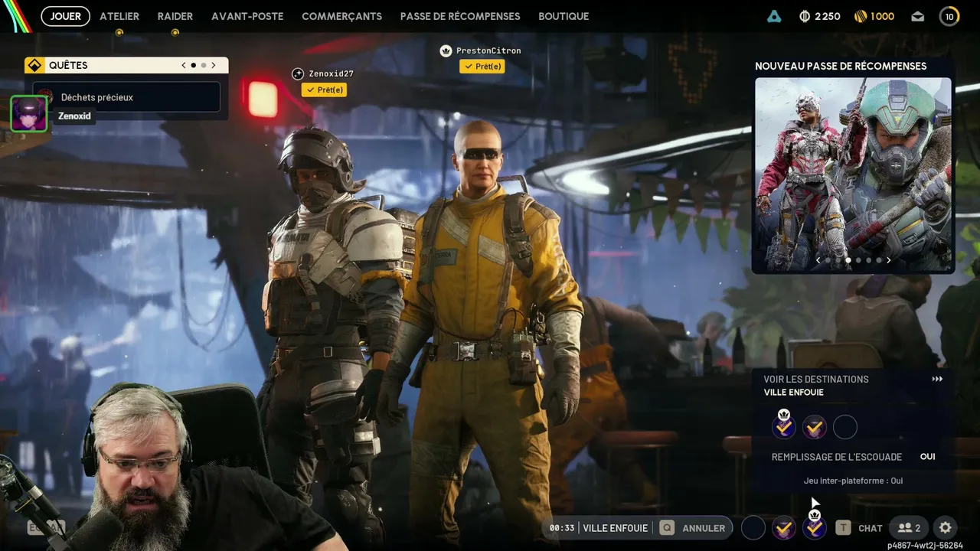Open the Commerçants tab
The width and height of the screenshot is (980, 551).
click(341, 16)
